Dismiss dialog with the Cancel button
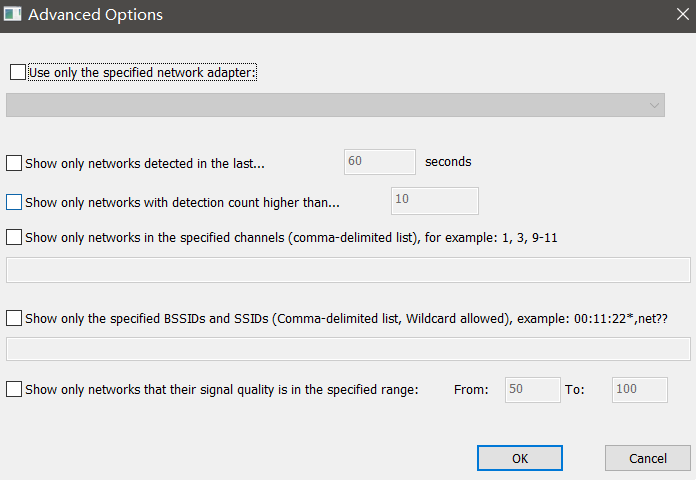Viewport: 696px width, 480px height. point(648,458)
